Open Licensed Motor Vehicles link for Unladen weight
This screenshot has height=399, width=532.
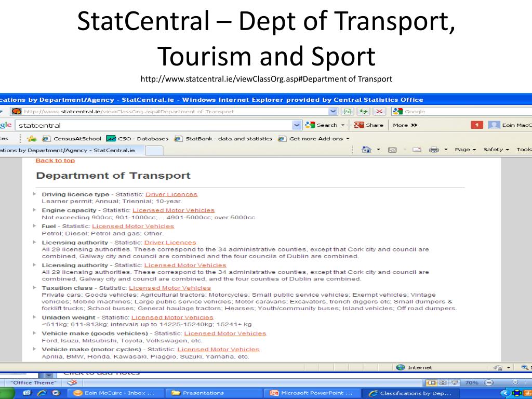coord(172,317)
